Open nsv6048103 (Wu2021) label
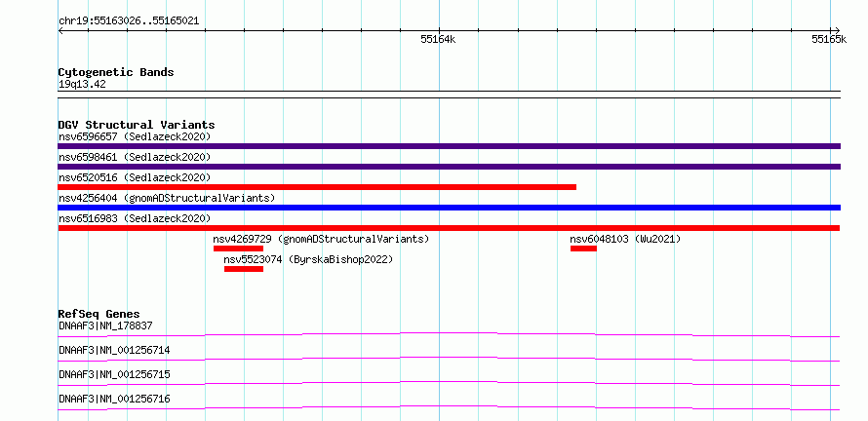The width and height of the screenshot is (868, 421). (x=625, y=239)
